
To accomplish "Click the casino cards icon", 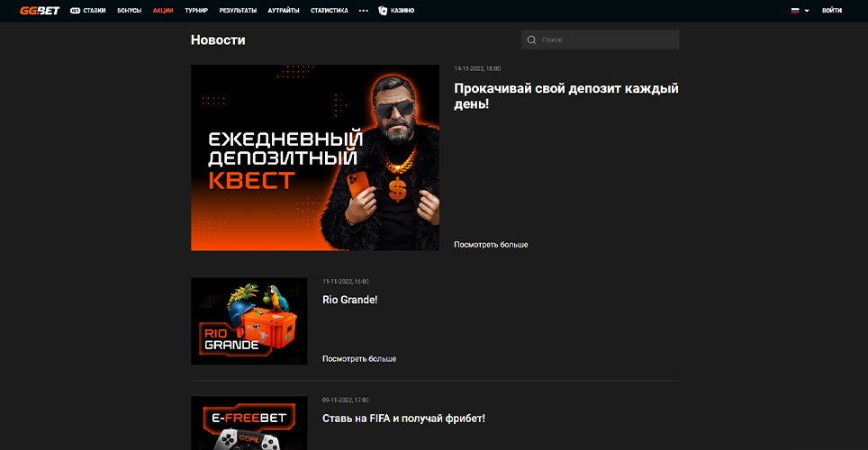I will [x=383, y=11].
